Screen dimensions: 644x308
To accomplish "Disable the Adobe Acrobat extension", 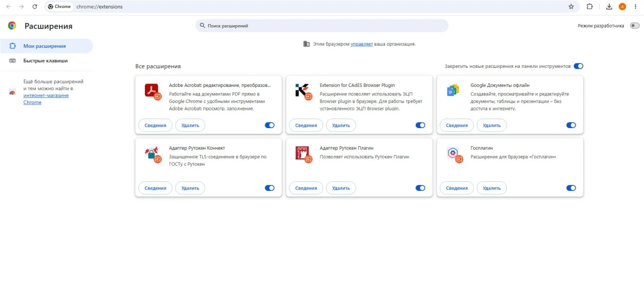I will pyautogui.click(x=270, y=125).
